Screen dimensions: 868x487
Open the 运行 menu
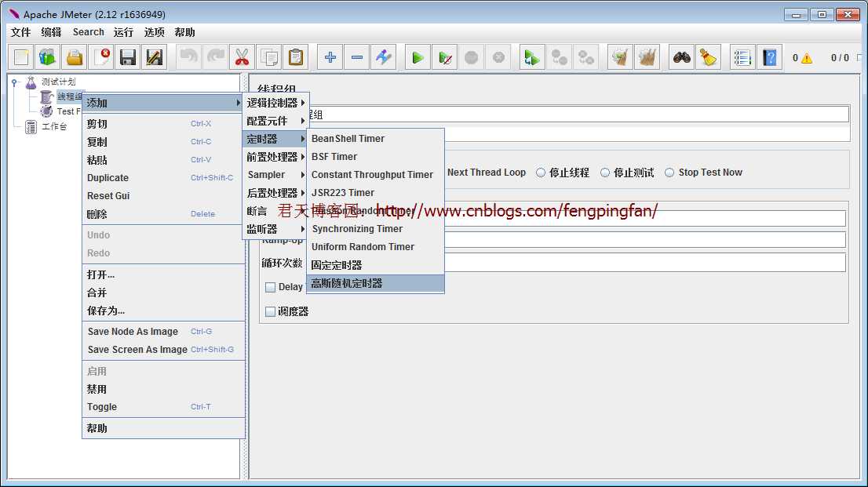pyautogui.click(x=123, y=32)
